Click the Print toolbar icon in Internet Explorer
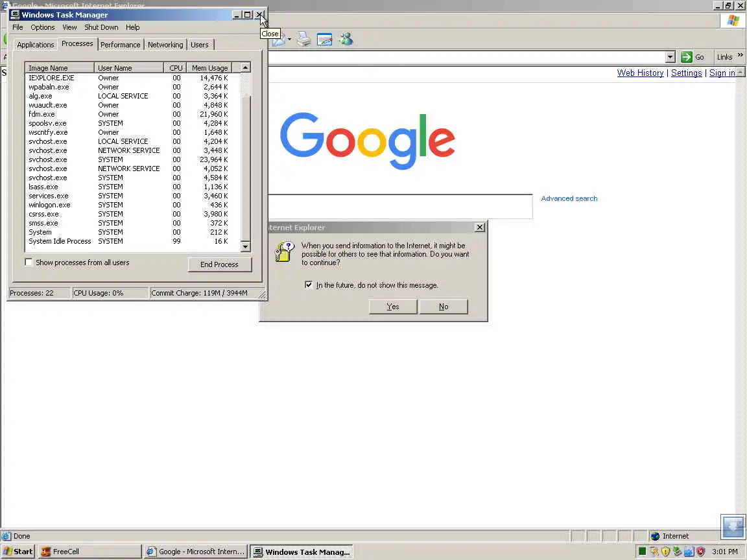The image size is (747, 560). pyautogui.click(x=304, y=39)
